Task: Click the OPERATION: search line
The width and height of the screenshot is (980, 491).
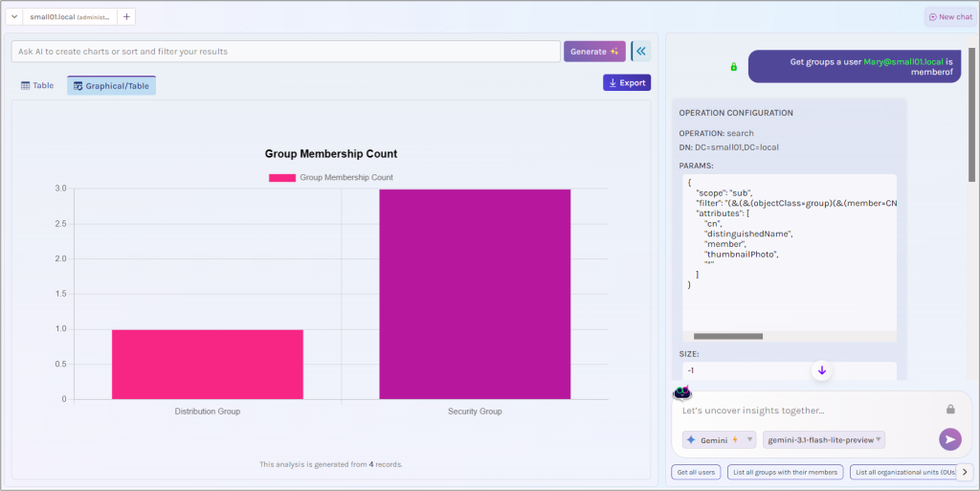Action: pos(716,133)
